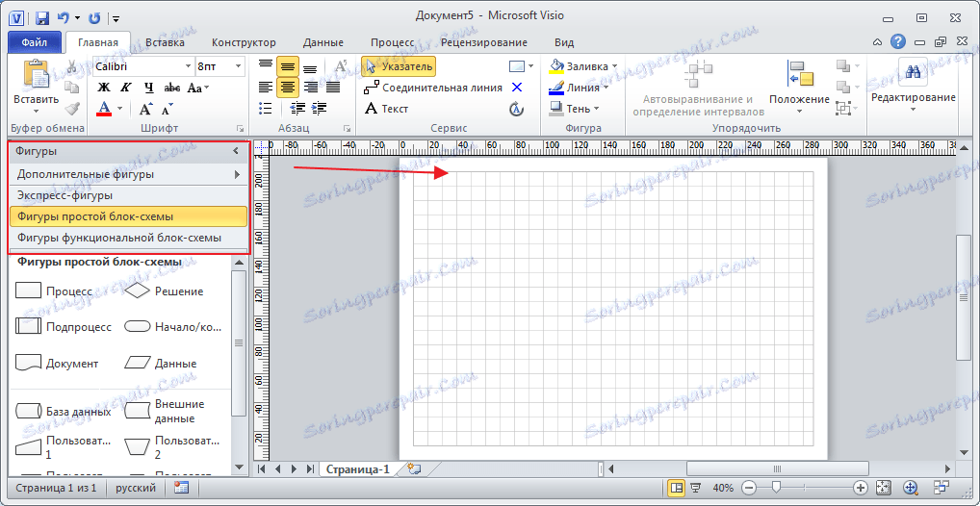Copy selection with the copy icon
Screen dimensions: 980x506
coord(72,88)
